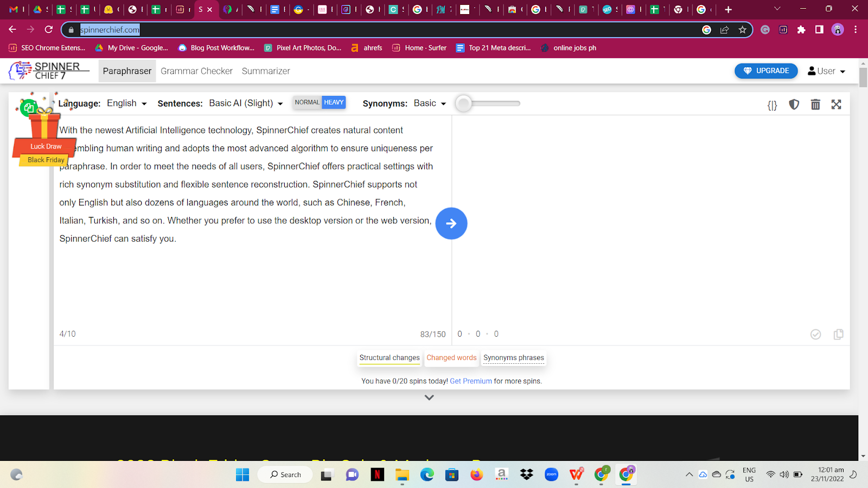Open the ahrefs bookmark
Viewport: 868px width, 488px height.
point(367,48)
